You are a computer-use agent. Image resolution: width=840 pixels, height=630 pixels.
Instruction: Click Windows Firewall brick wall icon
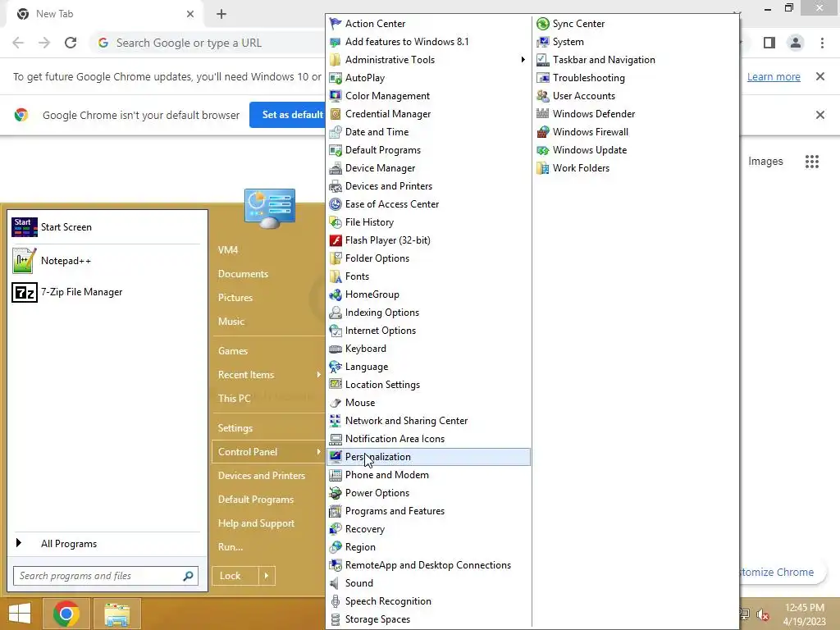click(543, 132)
